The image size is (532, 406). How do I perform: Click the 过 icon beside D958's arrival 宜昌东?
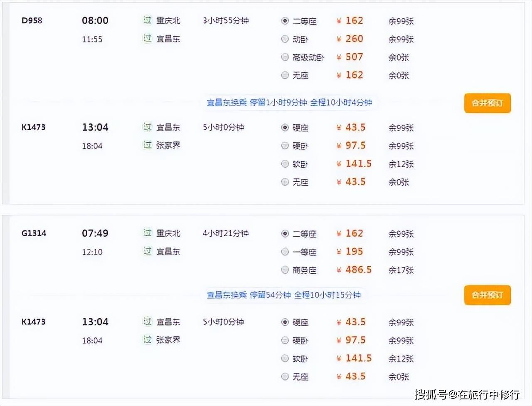[148, 39]
